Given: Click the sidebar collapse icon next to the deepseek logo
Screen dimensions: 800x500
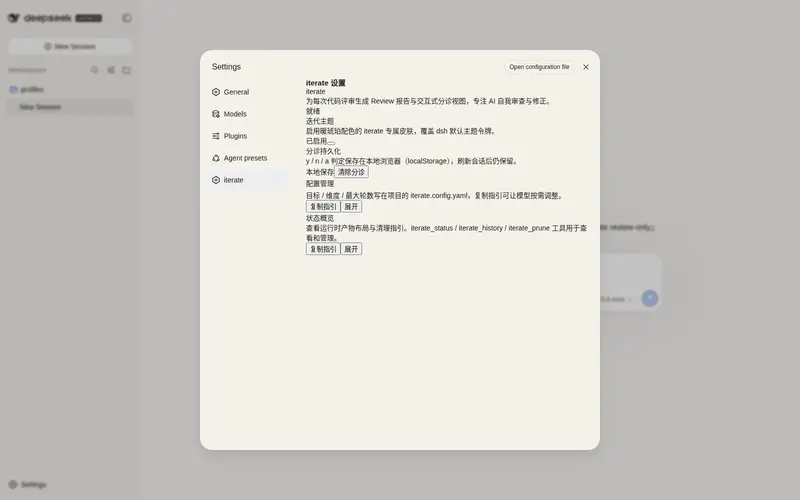Looking at the screenshot, I should (x=127, y=18).
